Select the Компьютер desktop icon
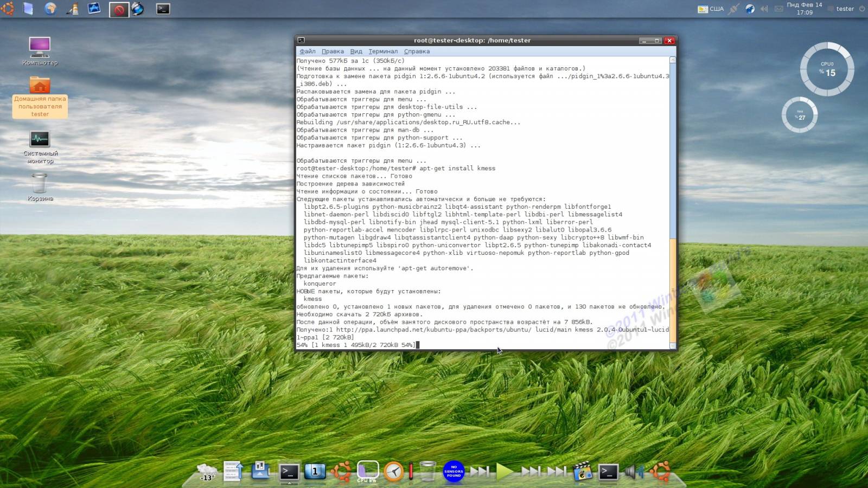 pos(40,51)
